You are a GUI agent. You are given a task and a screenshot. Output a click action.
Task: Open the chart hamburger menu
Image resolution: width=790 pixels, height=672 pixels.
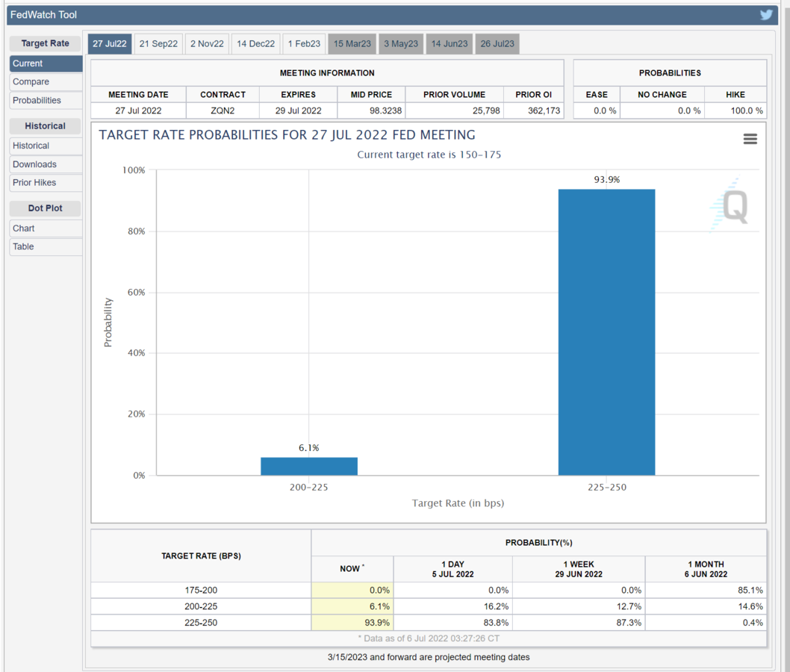click(750, 139)
